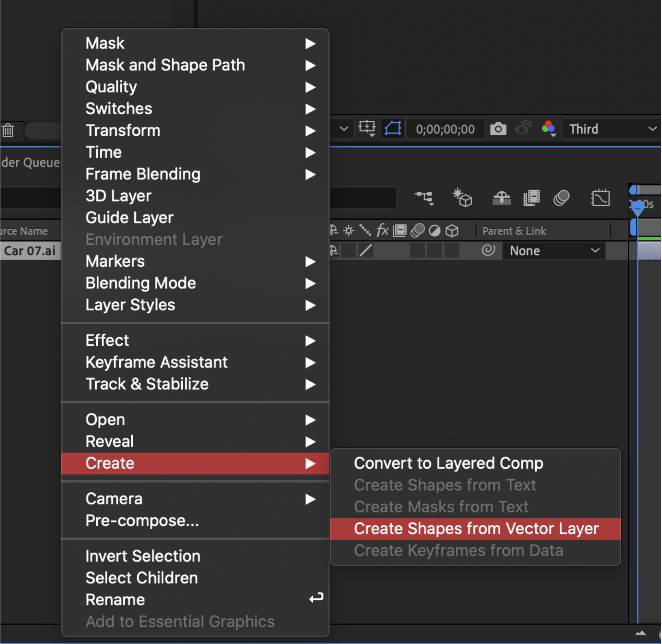The image size is (662, 644).
Task: Toggle Motion Blur switch for Car 07.ai
Action: tap(417, 251)
